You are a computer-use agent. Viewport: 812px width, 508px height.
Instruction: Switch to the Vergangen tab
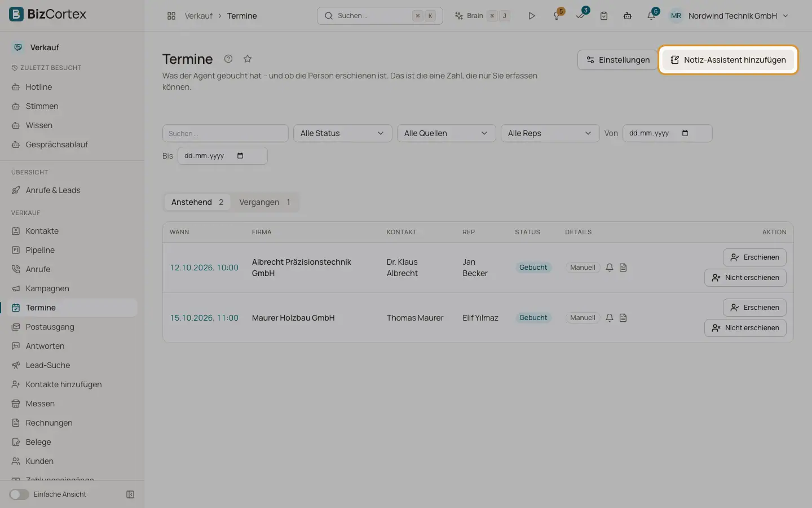[x=264, y=202]
